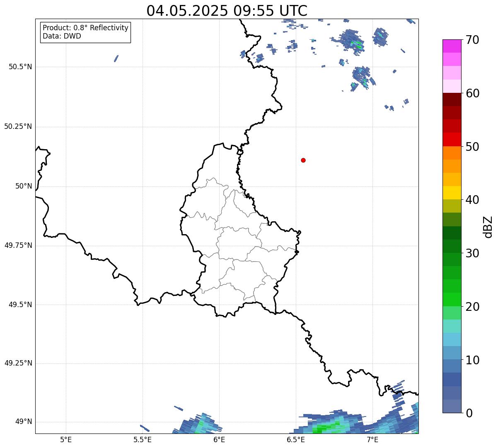Click the 5°E longitude label
This screenshot has width=498, height=448.
pos(66,439)
